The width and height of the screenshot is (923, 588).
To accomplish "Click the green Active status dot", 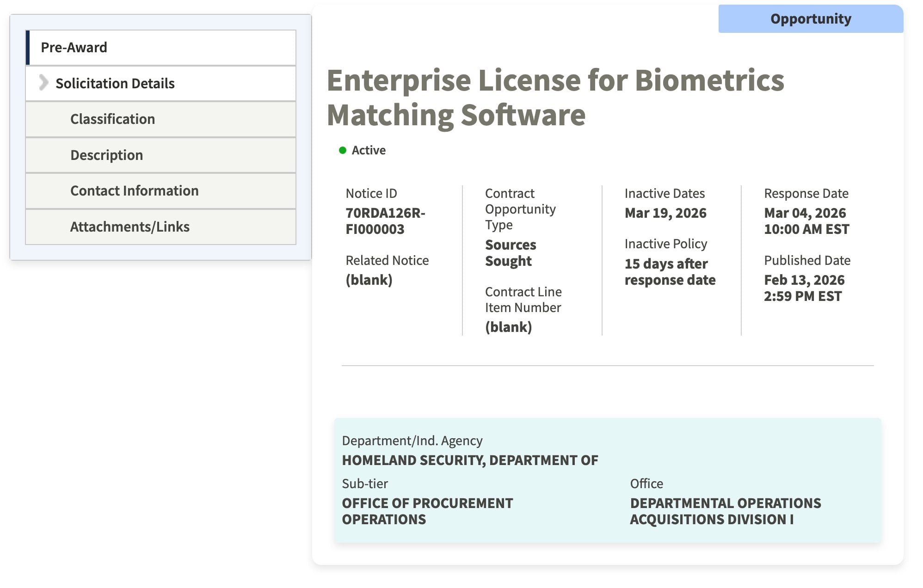I will tap(343, 150).
